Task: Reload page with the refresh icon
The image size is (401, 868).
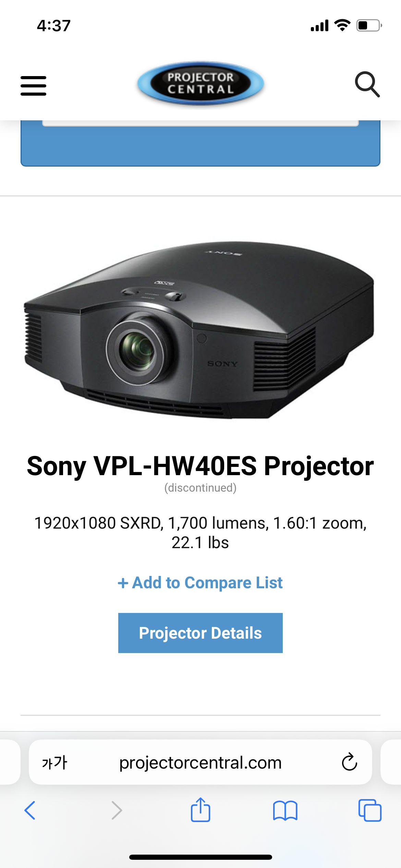Action: pos(349,762)
